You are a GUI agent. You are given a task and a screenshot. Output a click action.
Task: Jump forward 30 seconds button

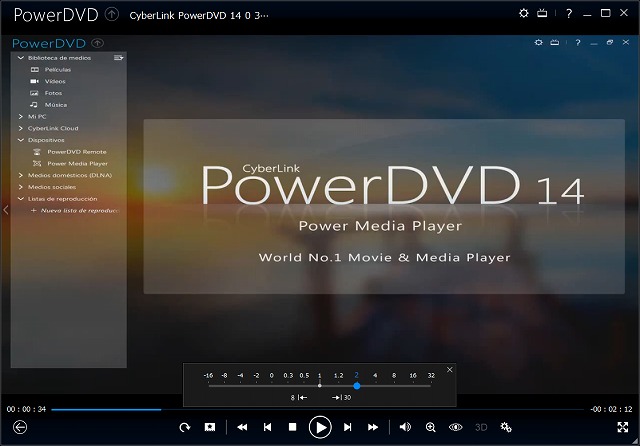[342, 397]
